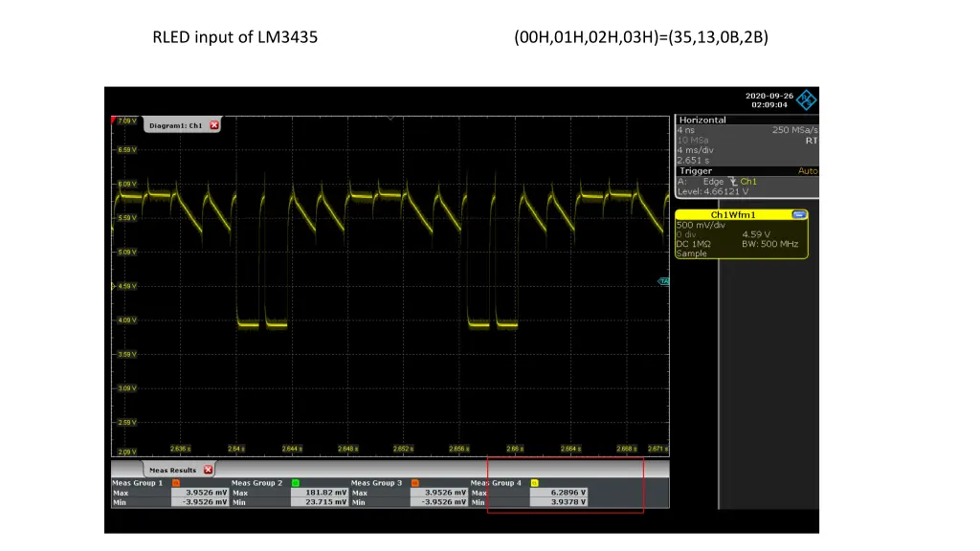The width and height of the screenshot is (980, 551).
Task: Close the Meas Results panel
Action: click(x=208, y=470)
